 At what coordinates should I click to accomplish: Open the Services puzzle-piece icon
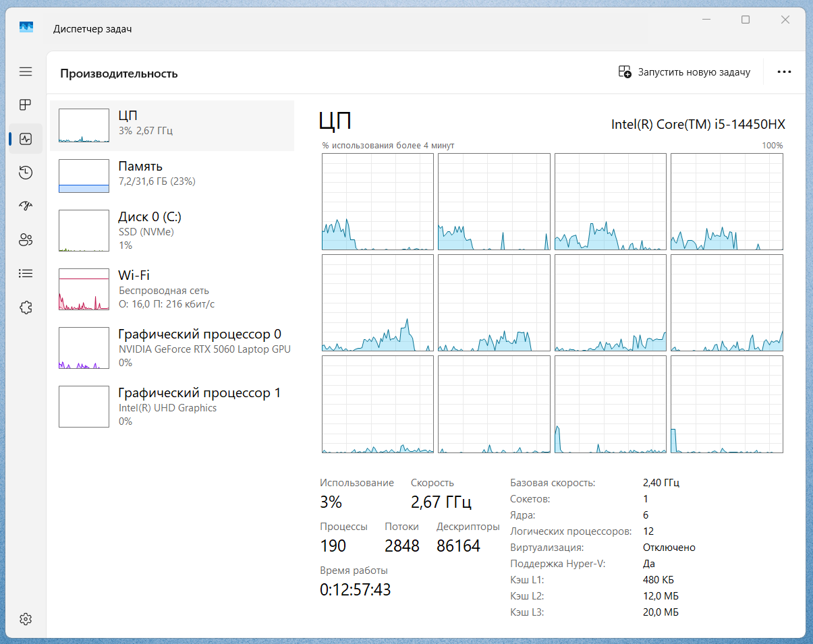(26, 307)
